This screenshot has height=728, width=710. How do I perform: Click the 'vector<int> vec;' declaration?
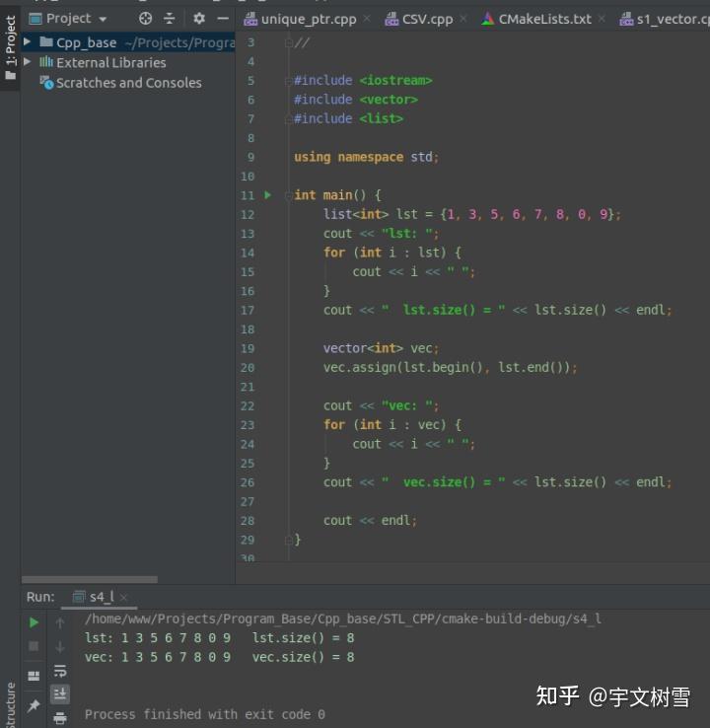tap(381, 348)
